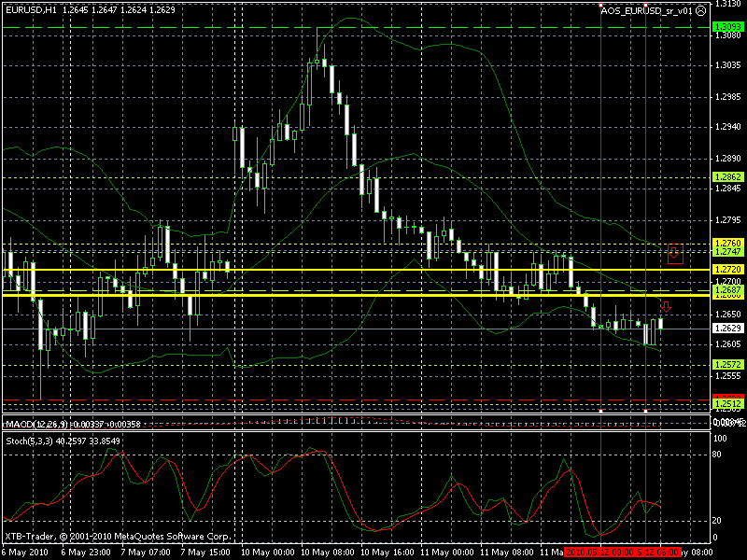The width and height of the screenshot is (747, 560).
Task: Click the small red arrow above latest candle
Action: 666,306
